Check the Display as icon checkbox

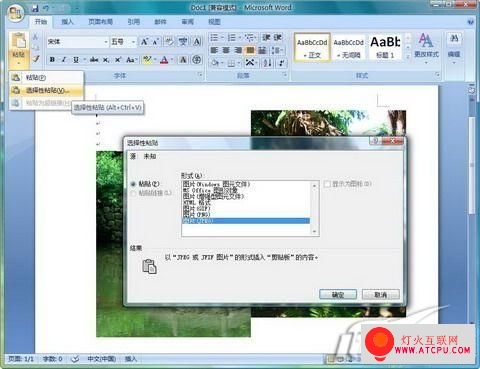point(327,184)
